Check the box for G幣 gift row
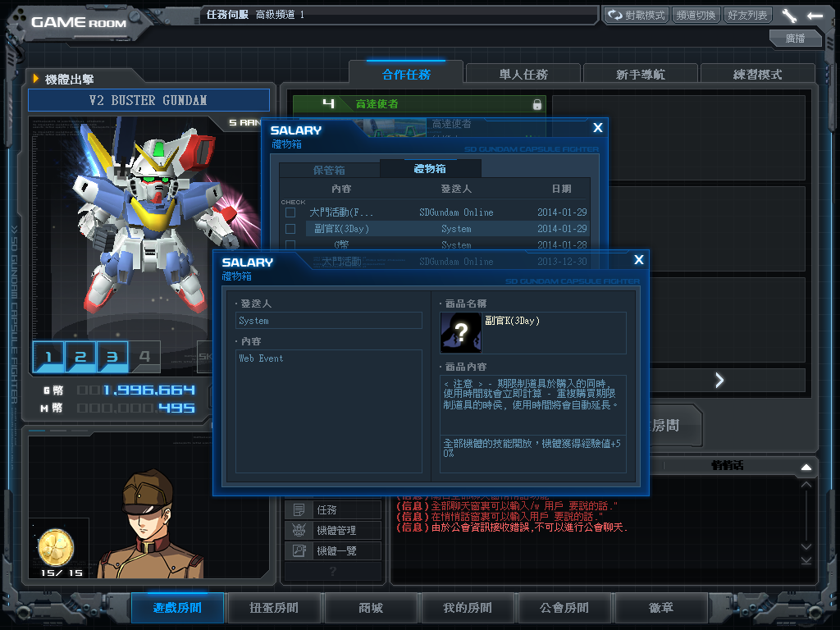840x630 pixels. (x=290, y=244)
